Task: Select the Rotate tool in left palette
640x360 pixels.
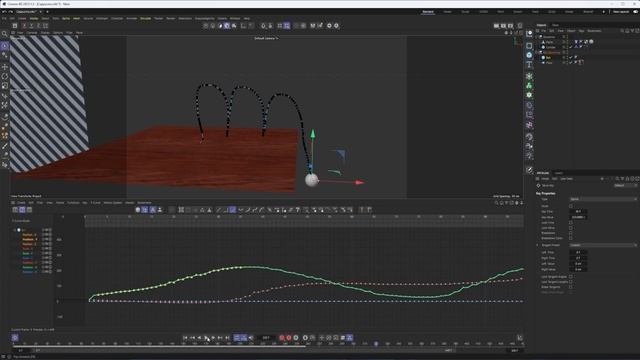Action: [4, 76]
